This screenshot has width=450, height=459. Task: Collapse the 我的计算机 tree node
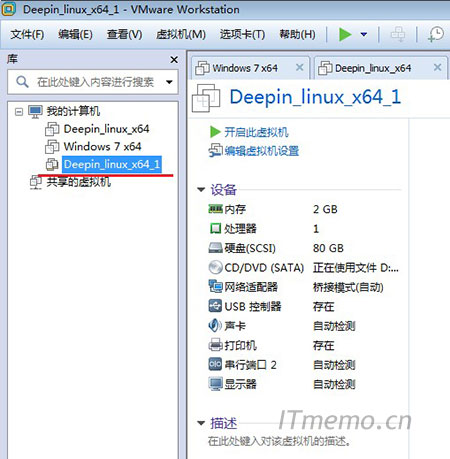(19, 112)
